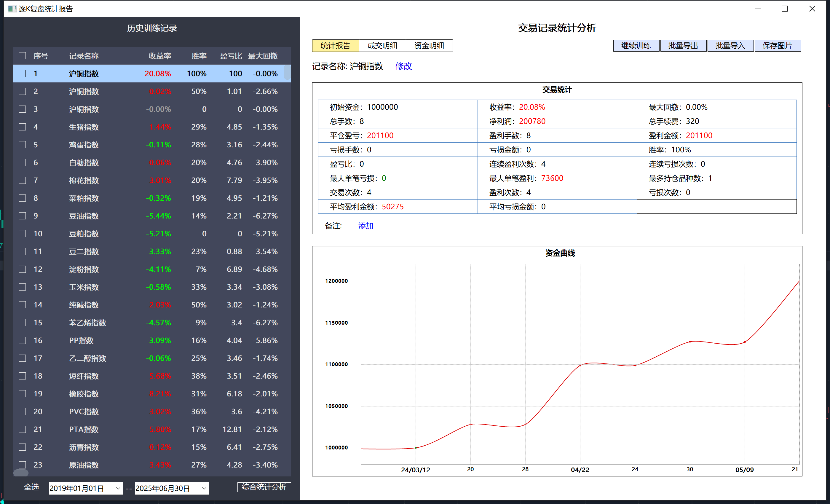Click the horizontal scrollbar thumb under the list

pyautogui.click(x=21, y=473)
